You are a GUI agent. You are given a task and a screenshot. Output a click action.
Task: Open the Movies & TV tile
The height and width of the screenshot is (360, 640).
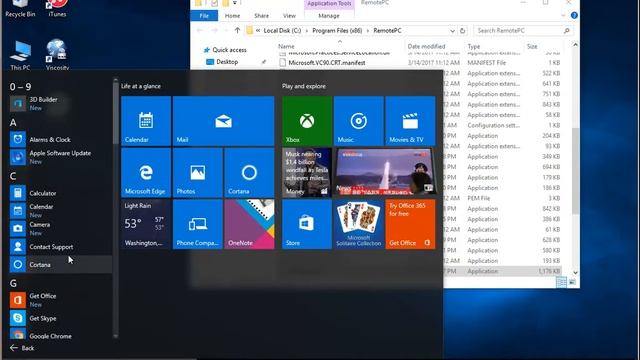(x=410, y=121)
